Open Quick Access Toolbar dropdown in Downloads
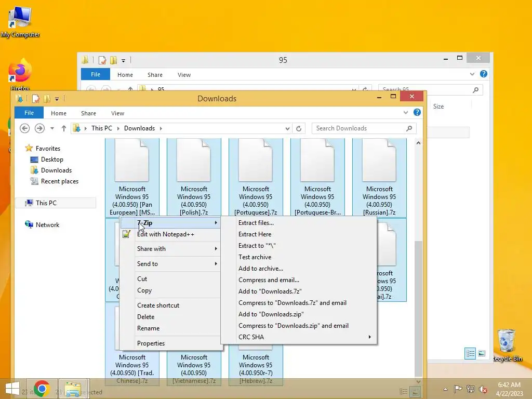Viewport: 532px width, 399px height. coord(57,99)
